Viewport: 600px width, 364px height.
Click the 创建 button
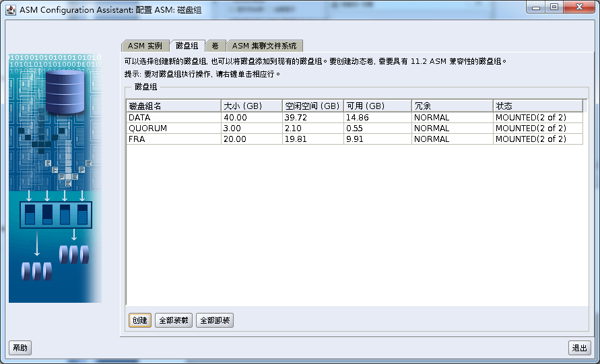coord(139,320)
